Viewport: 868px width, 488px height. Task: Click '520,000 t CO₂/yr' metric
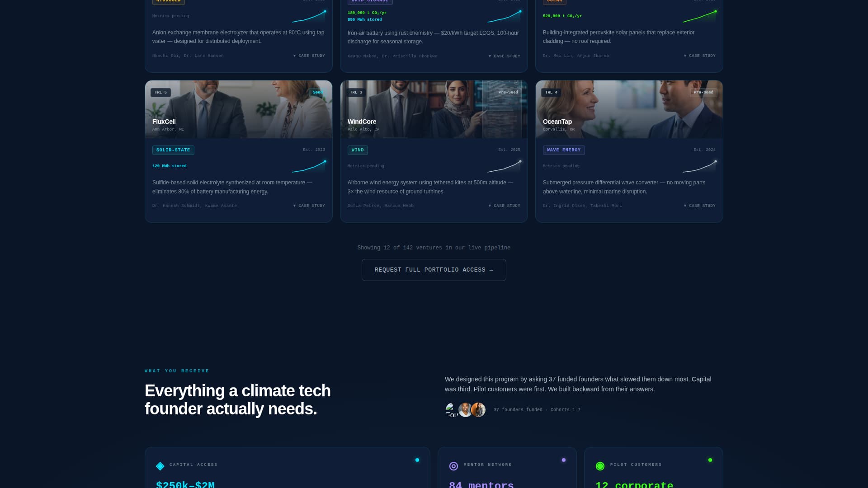(562, 16)
